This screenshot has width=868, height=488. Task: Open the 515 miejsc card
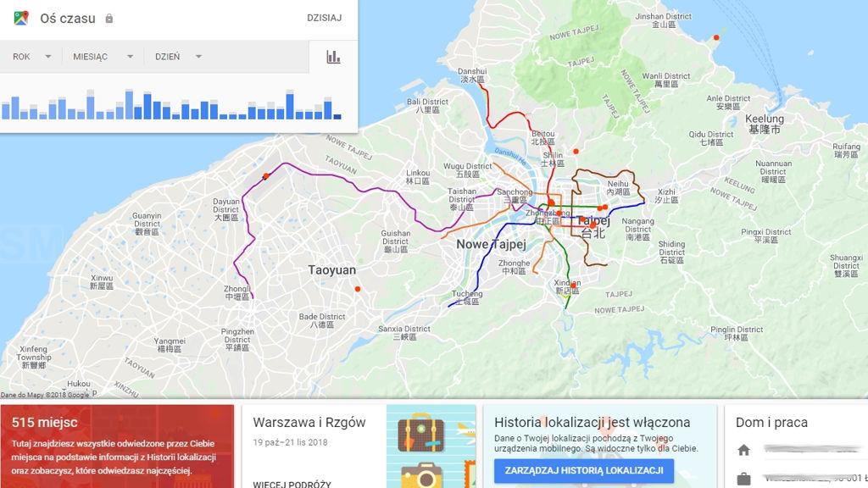[117, 446]
